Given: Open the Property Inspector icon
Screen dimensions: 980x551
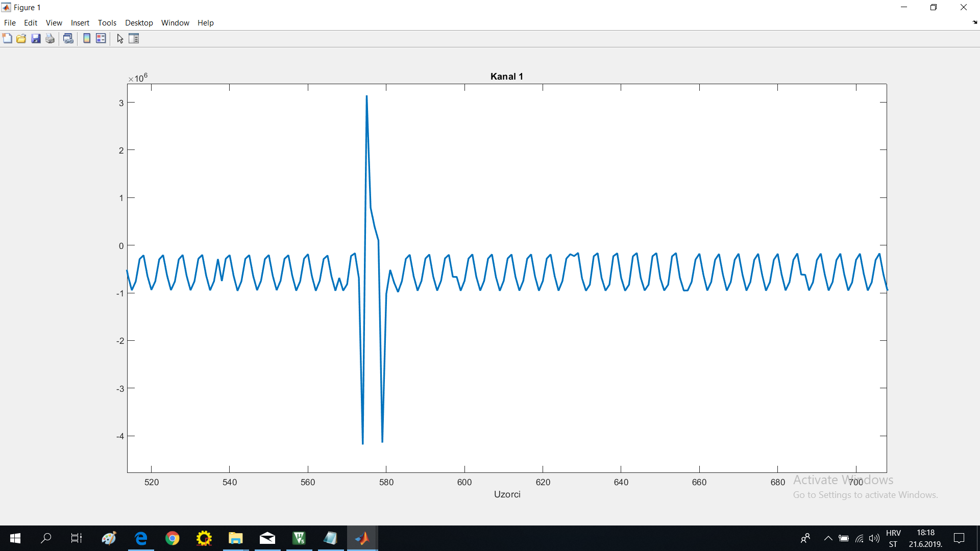Looking at the screenshot, I should tap(134, 38).
